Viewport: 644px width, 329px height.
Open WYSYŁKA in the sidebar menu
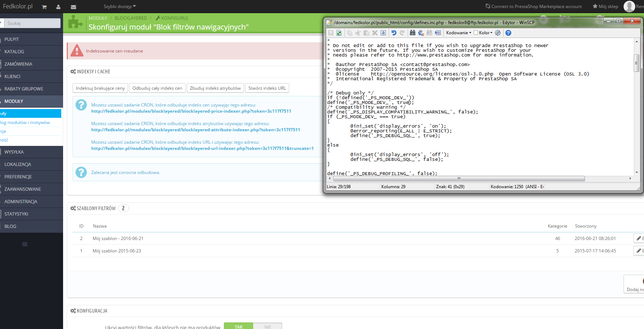pos(31,152)
